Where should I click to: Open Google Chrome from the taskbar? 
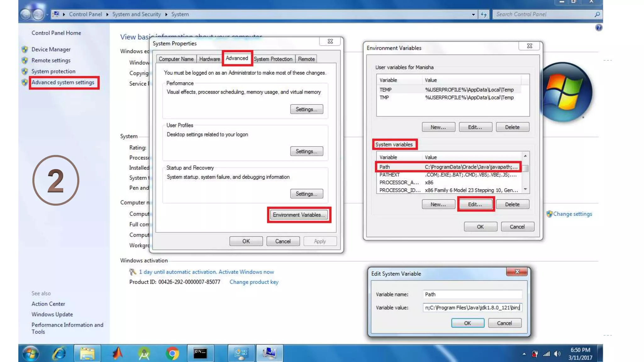172,353
